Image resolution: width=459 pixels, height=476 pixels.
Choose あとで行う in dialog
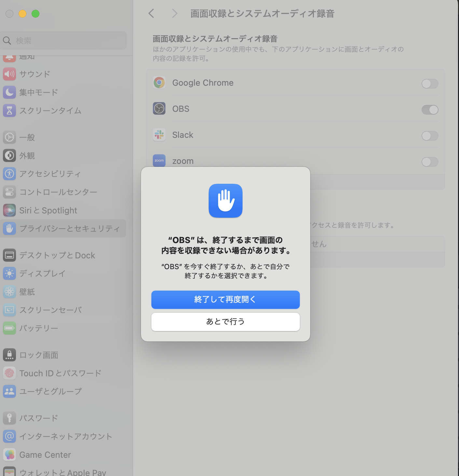click(225, 322)
